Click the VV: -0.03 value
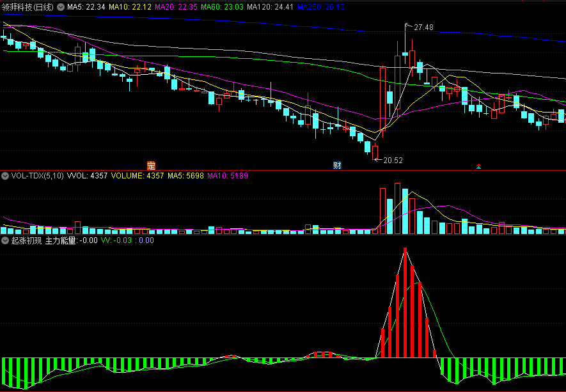 (x=116, y=240)
